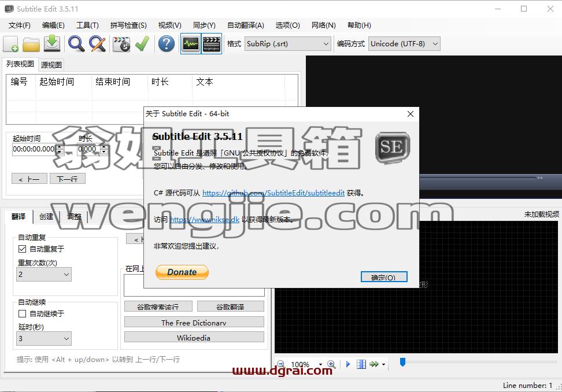Open the www.nikse.dk link
Viewport: 562px width, 392px height.
point(204,219)
